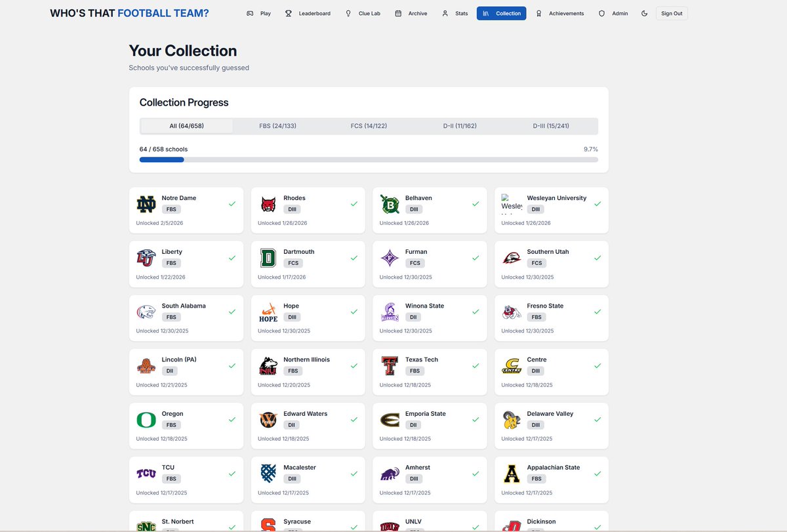
Task: Click the 9.7% progress value
Action: [x=591, y=150]
